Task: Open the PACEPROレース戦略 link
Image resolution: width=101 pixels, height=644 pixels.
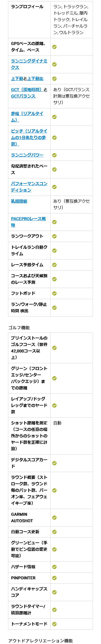Action: point(28,222)
